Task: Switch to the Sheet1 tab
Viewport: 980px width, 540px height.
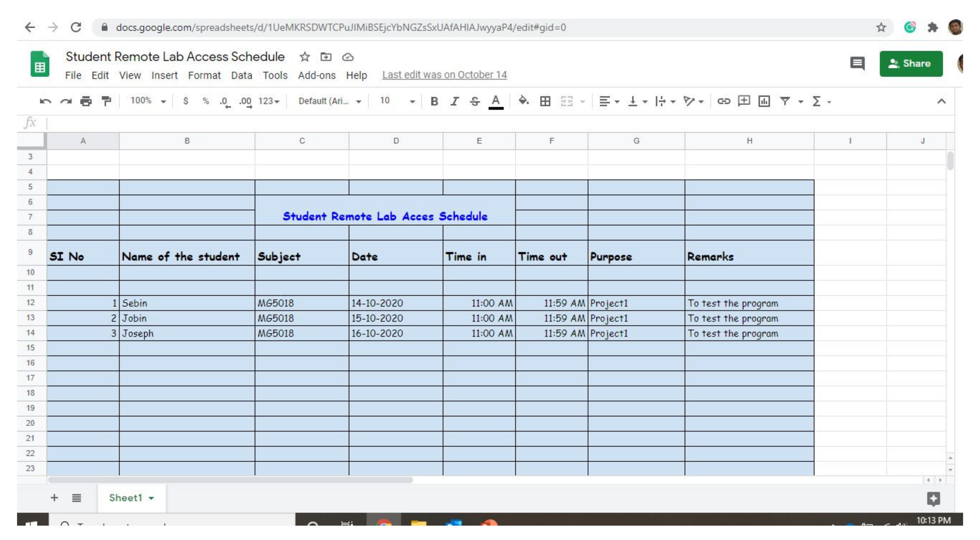Action: [126, 498]
